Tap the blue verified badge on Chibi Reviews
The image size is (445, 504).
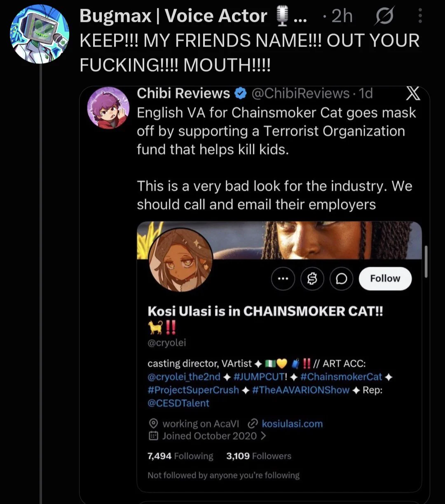tap(240, 93)
